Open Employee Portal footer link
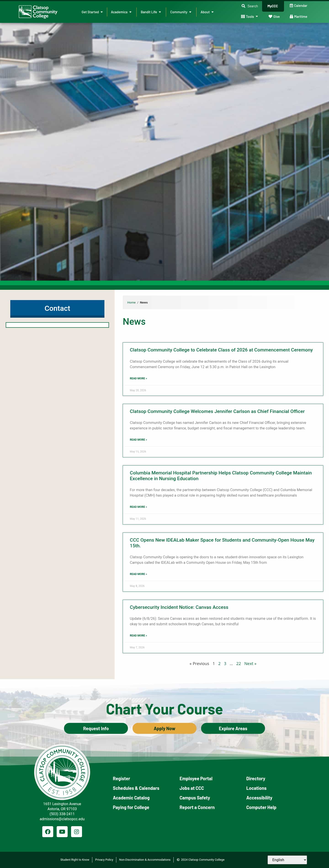The image size is (329, 868). click(196, 779)
